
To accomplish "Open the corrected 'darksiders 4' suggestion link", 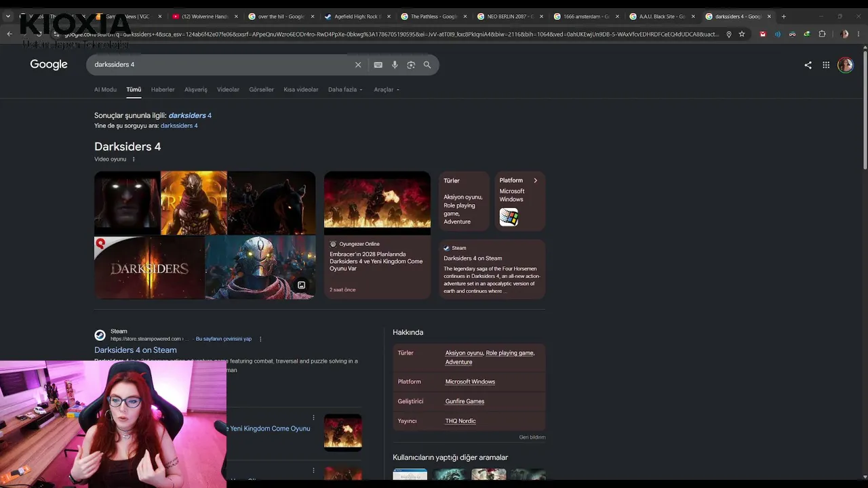I will pos(190,115).
